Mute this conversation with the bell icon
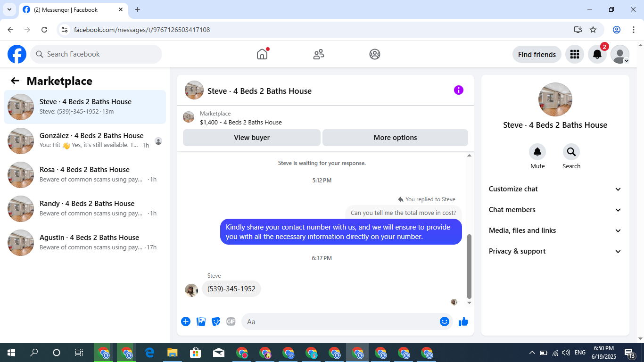This screenshot has height=362, width=644. click(537, 152)
